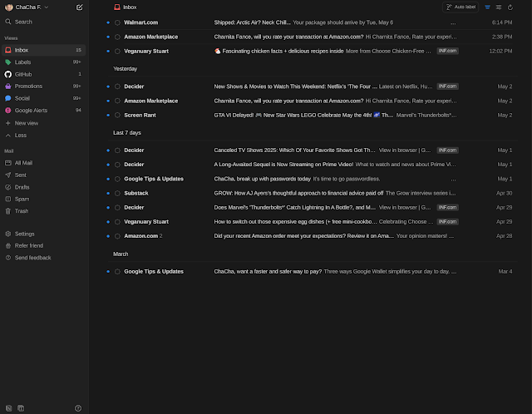Click the Drafts icon
The image size is (532, 414).
[x=8, y=187]
